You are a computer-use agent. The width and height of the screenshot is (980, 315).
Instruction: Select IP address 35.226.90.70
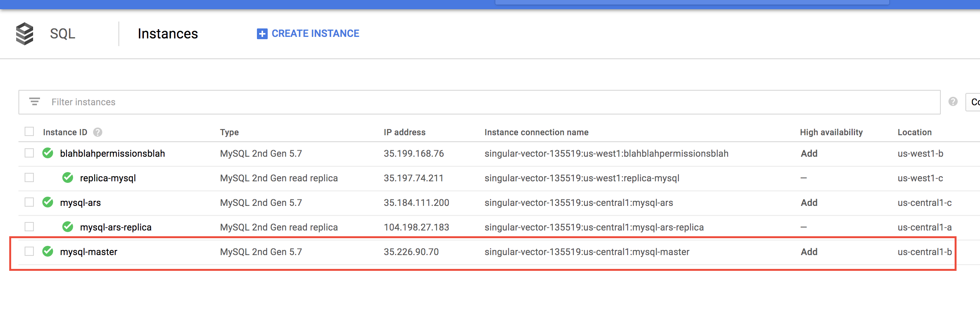[x=411, y=252]
